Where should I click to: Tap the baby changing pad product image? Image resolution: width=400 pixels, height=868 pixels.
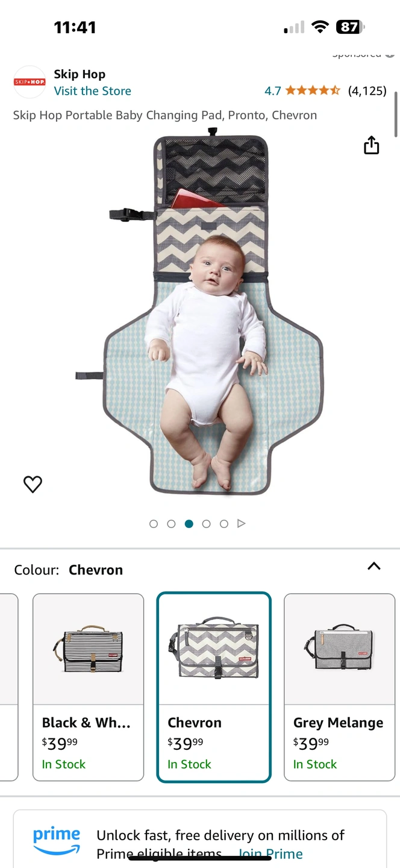214,313
